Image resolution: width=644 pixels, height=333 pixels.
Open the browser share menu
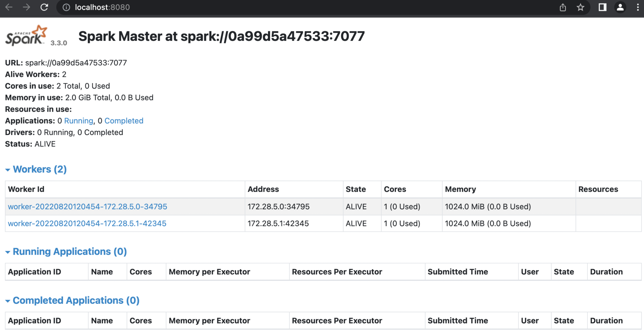click(x=563, y=7)
